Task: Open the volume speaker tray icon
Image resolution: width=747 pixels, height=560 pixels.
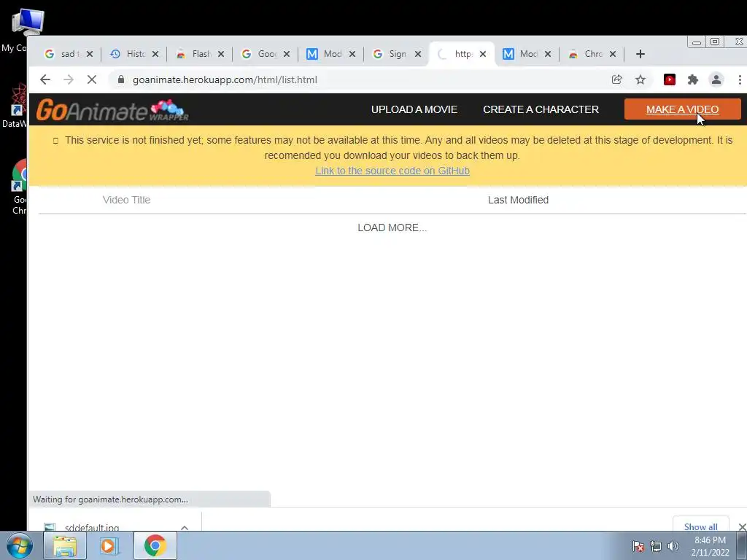Action: 673,546
